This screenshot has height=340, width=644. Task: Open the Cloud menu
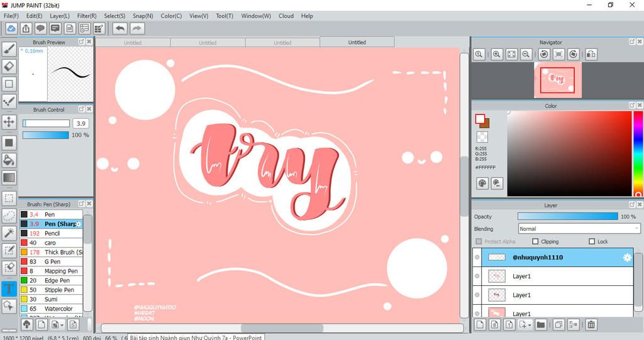pos(286,16)
